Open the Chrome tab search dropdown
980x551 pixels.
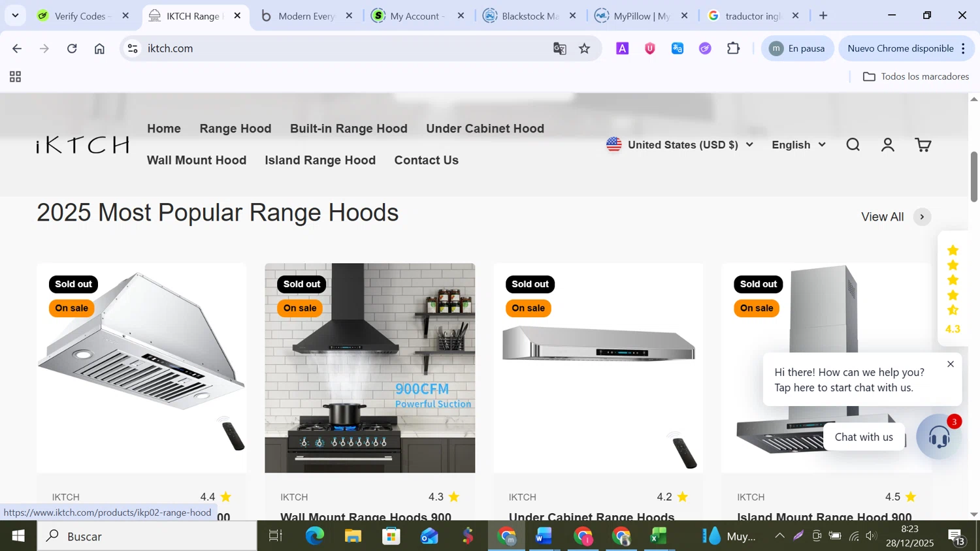coord(15,15)
